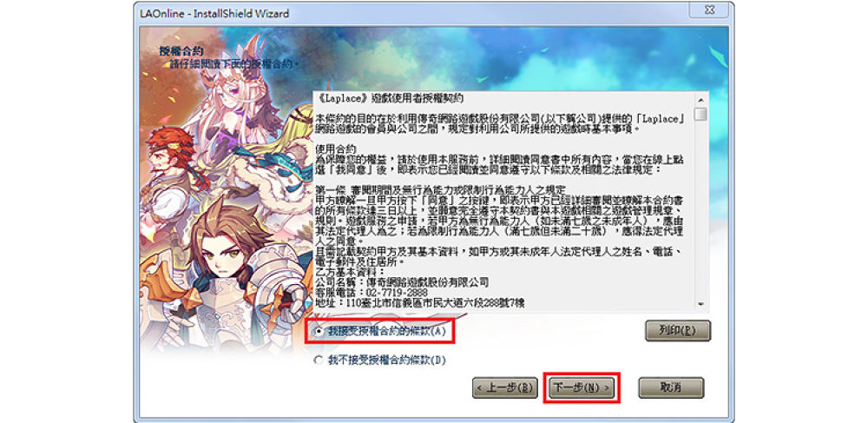Click the empty scrollbar track below the thumb
Image resolution: width=868 pixels, height=423 pixels.
pyautogui.click(x=700, y=209)
